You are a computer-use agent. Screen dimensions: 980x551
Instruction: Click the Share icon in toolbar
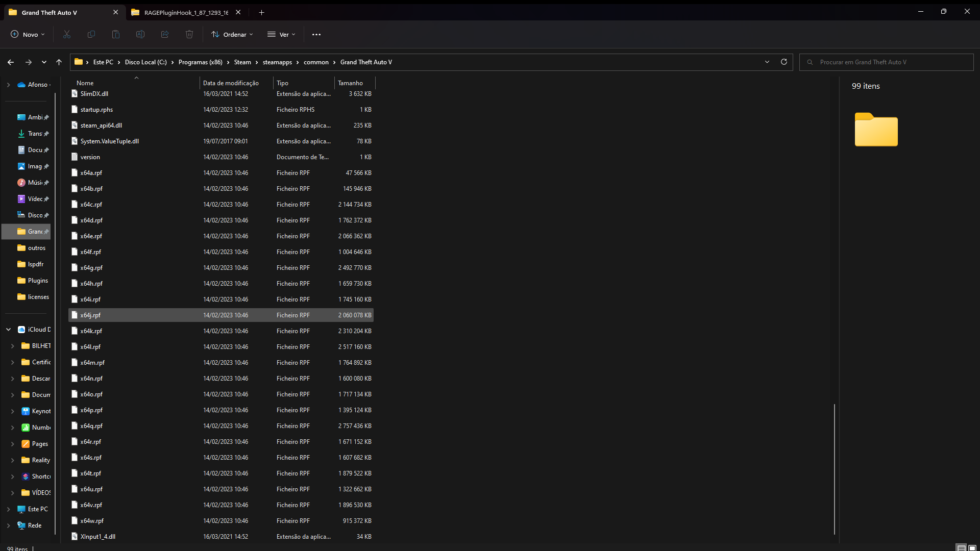tap(165, 34)
